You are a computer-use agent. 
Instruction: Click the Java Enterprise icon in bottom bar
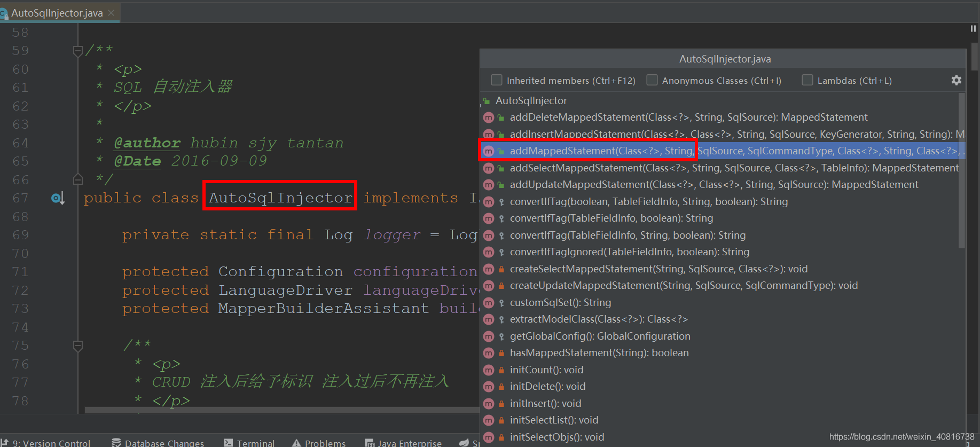click(370, 443)
